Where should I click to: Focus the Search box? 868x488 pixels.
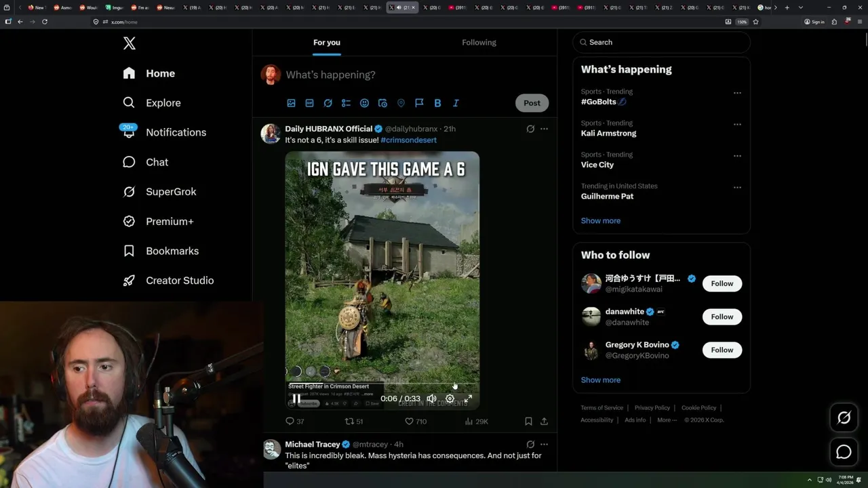coord(661,42)
